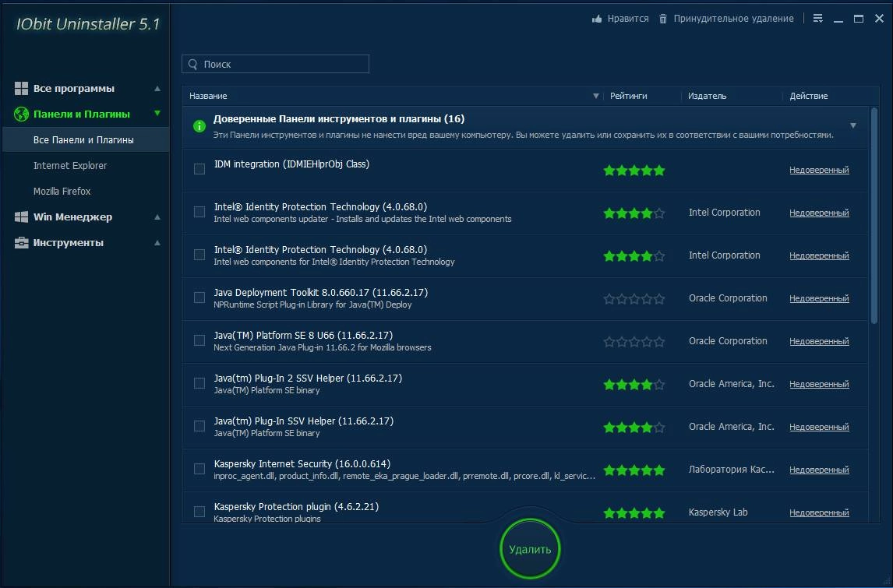Click the Поиск search field
Image resolution: width=893 pixels, height=588 pixels.
(x=276, y=64)
